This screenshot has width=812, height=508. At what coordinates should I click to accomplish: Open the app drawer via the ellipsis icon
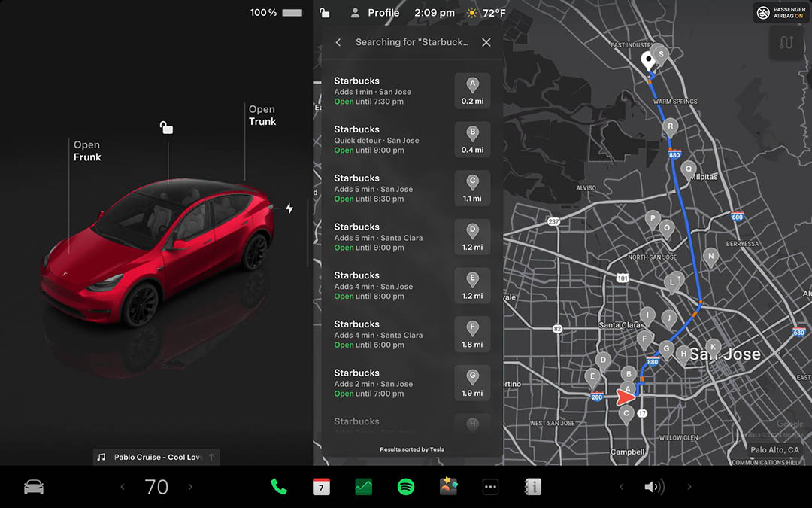click(490, 487)
